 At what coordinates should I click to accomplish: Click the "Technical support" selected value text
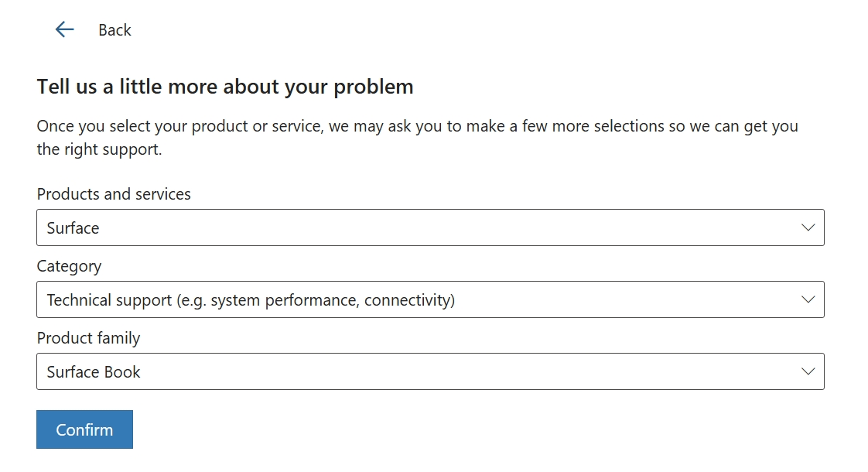(109, 300)
